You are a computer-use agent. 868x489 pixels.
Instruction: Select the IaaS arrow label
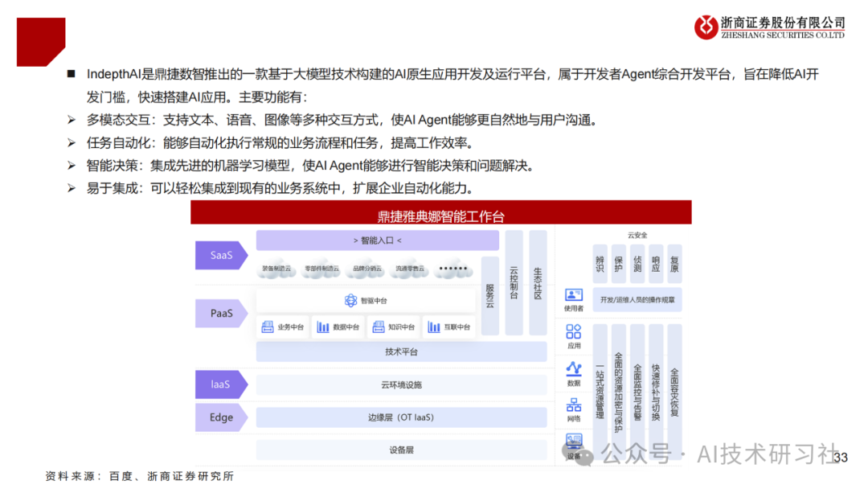tap(221, 384)
